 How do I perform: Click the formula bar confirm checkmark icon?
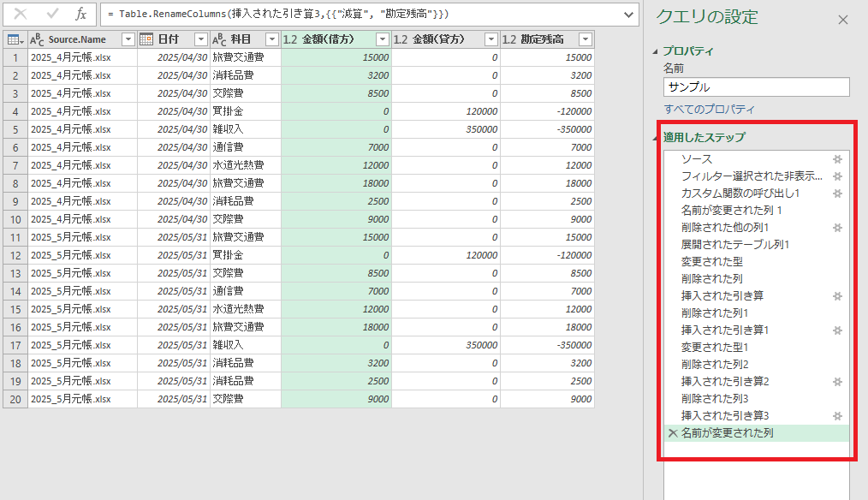point(51,15)
